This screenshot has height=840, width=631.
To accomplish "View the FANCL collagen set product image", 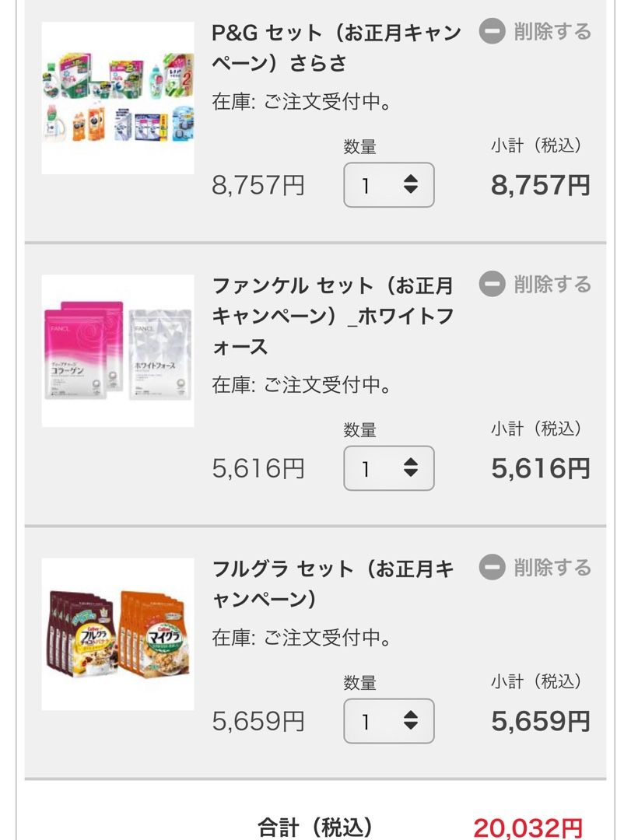I will pos(117,351).
